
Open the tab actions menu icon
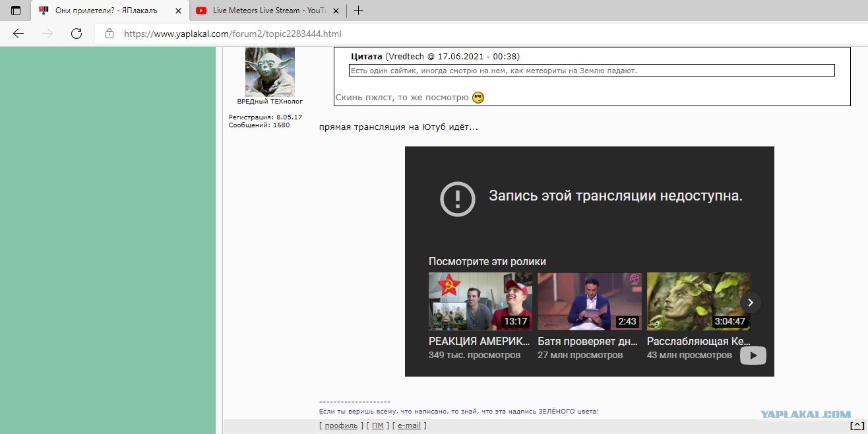tap(16, 11)
